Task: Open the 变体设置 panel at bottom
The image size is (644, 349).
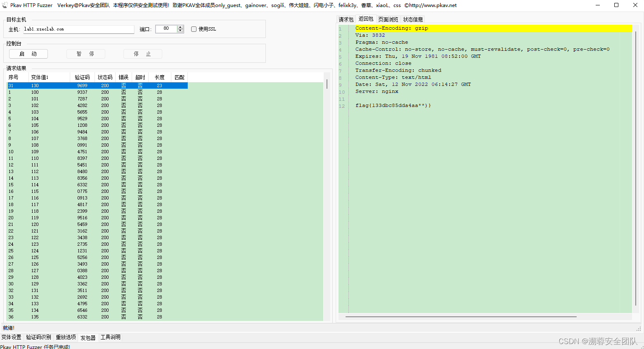Action: (x=12, y=337)
